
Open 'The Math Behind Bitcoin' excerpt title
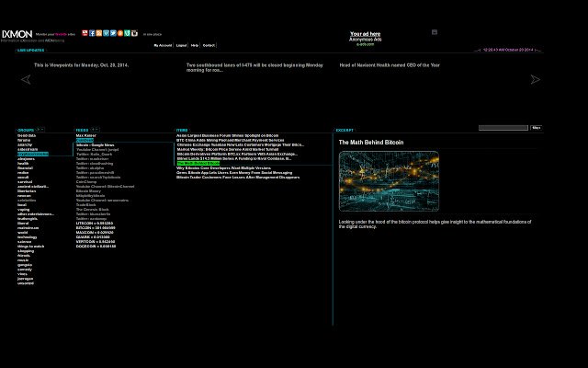click(371, 143)
